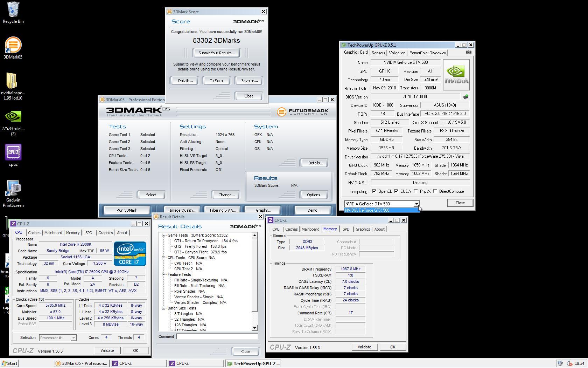This screenshot has height=368, width=588.
Task: Click the Intel Core i7 logo in CPU-Z
Action: pos(129,253)
